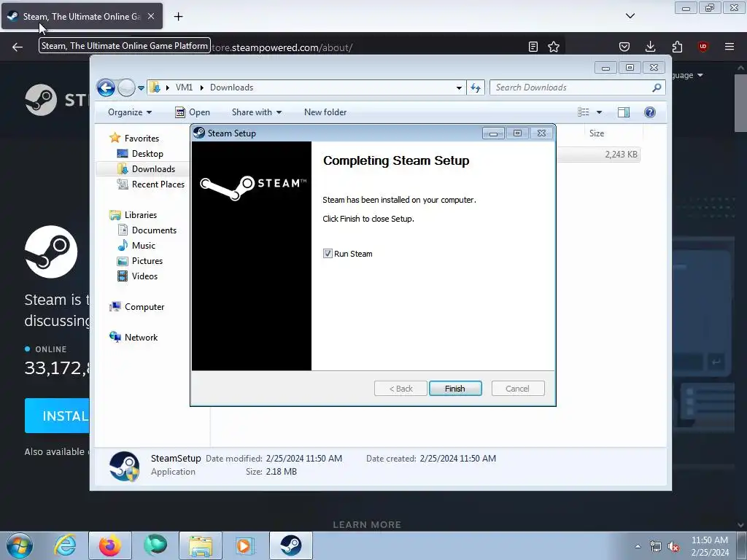Click Downloads in the address breadcrumb
747x560 pixels.
(231, 87)
